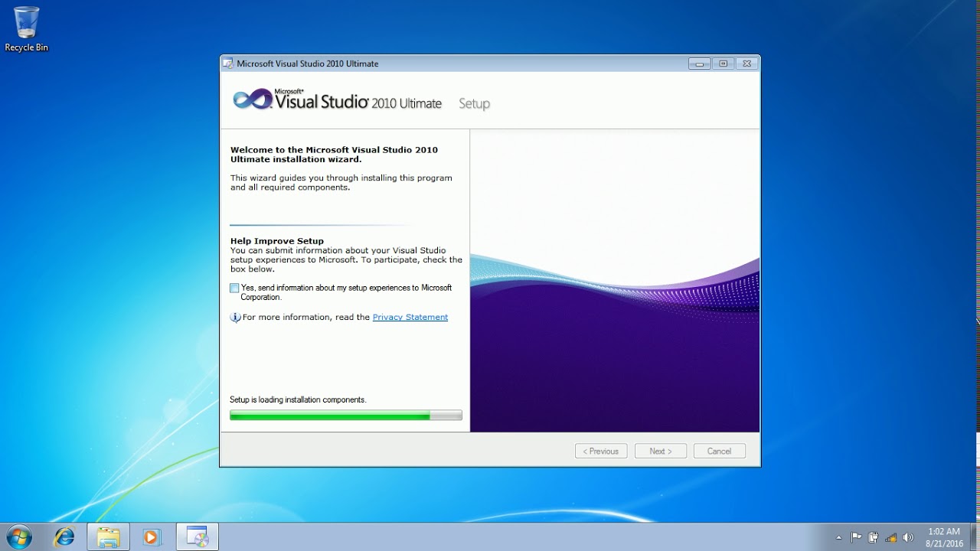Click the 'Help Improve Setup' heading
The height and width of the screenshot is (551, 980).
[277, 241]
